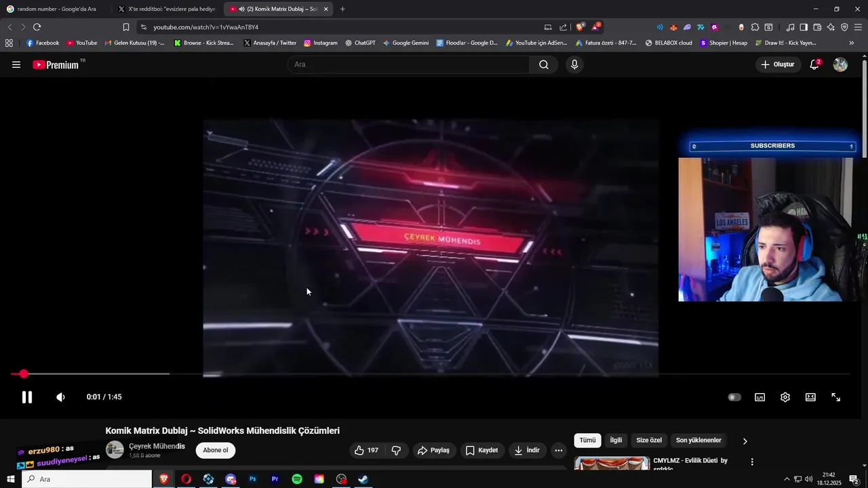Screen dimensions: 868x488
Task: Open options for CMYLMZ suggested video
Action: (x=752, y=462)
